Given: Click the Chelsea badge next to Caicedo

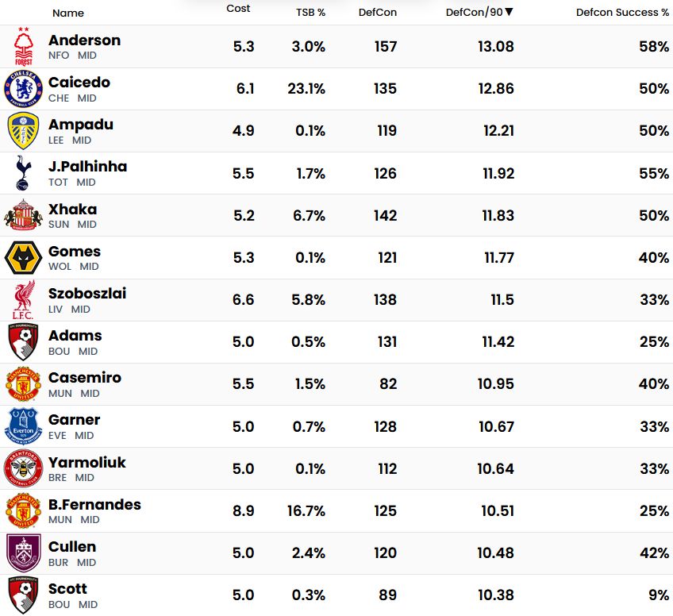Looking at the screenshot, I should [x=23, y=89].
